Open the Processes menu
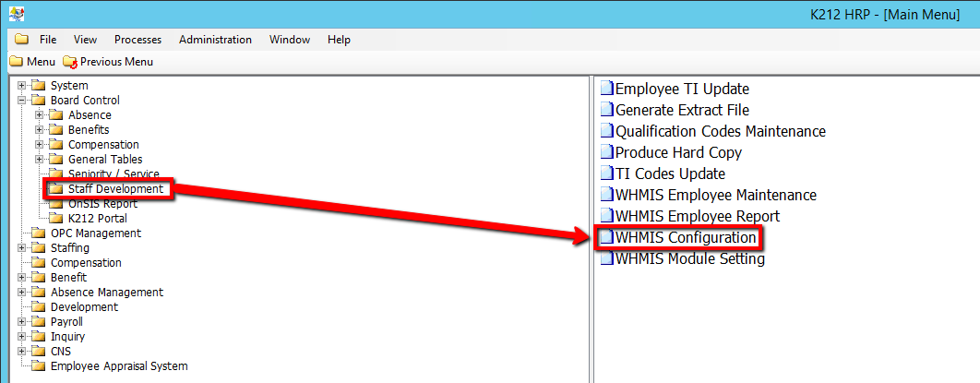This screenshot has width=980, height=383. click(137, 40)
